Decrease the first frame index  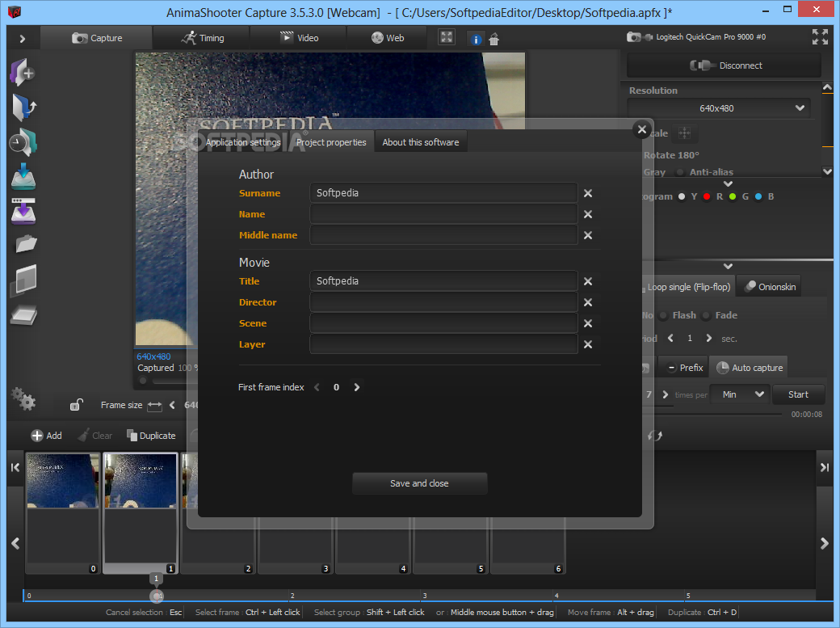(317, 387)
